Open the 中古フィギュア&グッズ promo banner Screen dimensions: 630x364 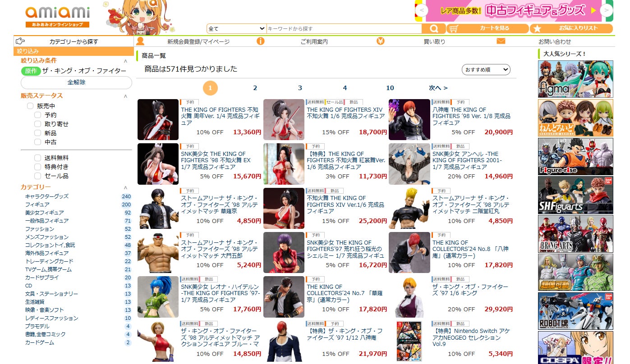point(514,11)
